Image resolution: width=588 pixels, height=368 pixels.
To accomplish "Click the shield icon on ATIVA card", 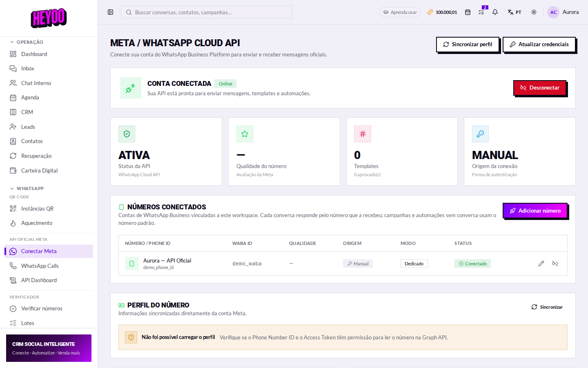I will (x=127, y=134).
